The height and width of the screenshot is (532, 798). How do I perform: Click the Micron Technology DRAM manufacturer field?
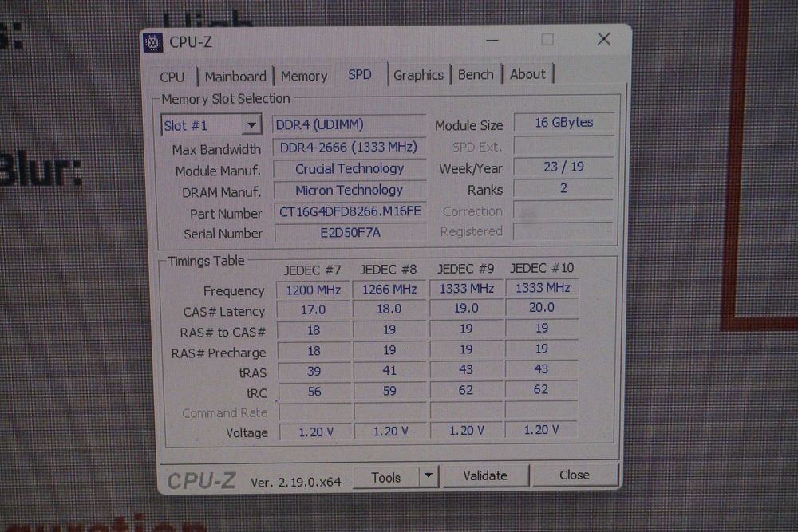[x=350, y=190]
